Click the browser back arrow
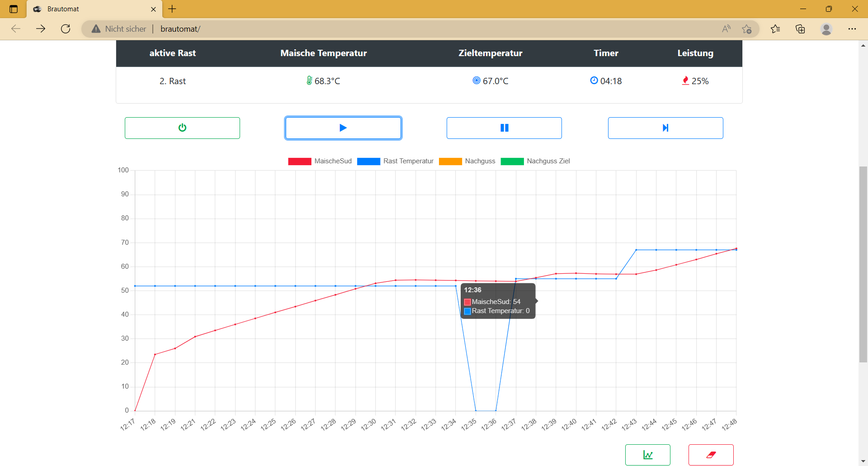Viewport: 868px width, 466px height. click(x=16, y=29)
